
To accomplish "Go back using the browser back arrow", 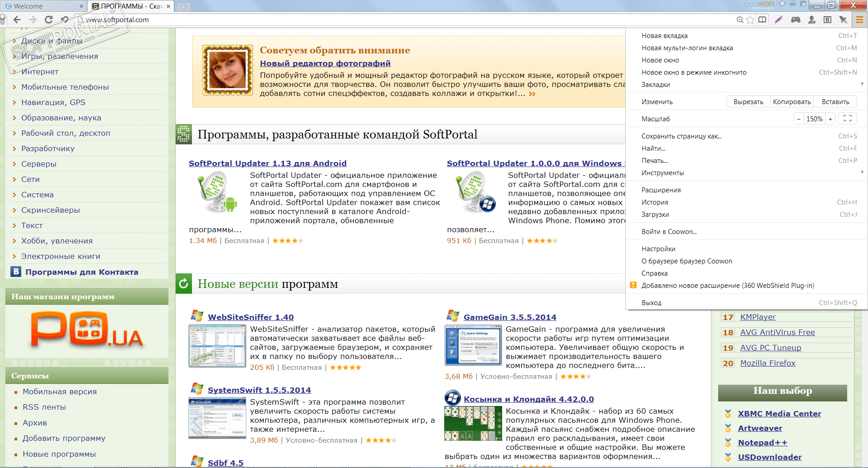I will coord(17,19).
